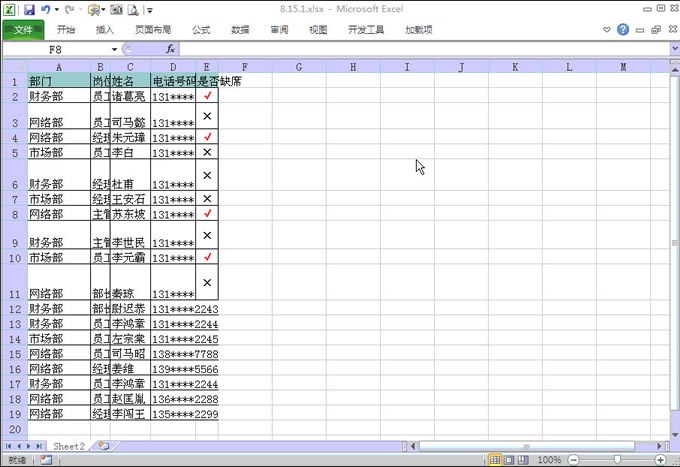Screen dimensions: 680x467
Task: Click the Excel application icon in title bar
Action: [x=9, y=10]
